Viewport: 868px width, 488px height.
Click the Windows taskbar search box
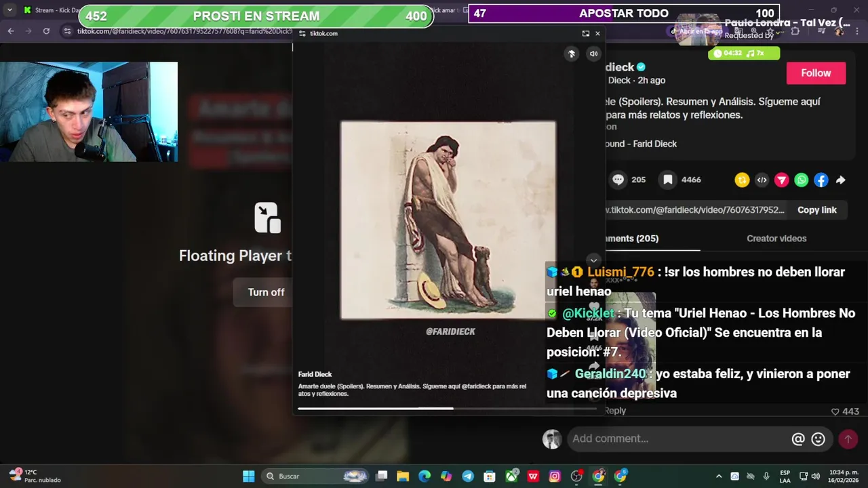[x=315, y=476]
